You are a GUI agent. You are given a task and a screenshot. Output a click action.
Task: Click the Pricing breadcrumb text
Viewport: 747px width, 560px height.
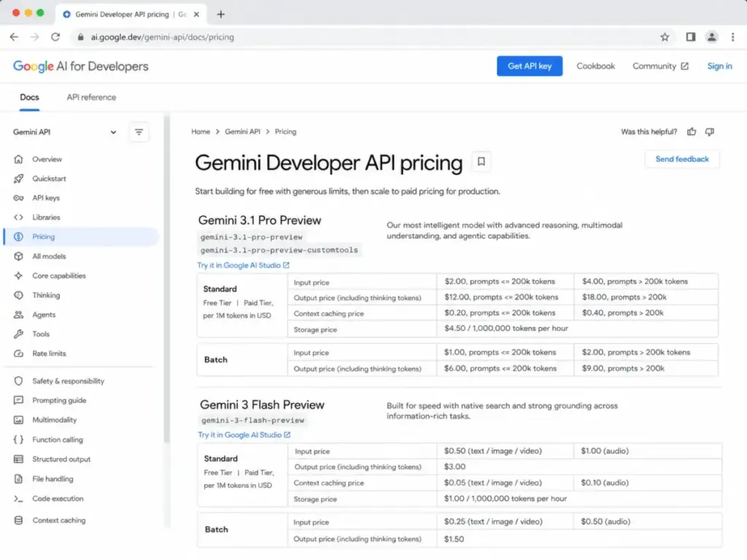click(x=285, y=131)
